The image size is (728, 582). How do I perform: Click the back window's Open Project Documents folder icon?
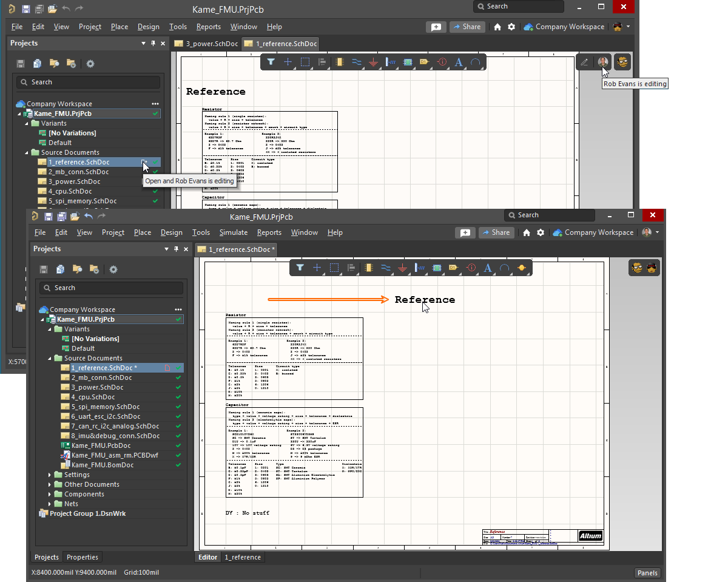point(54,63)
